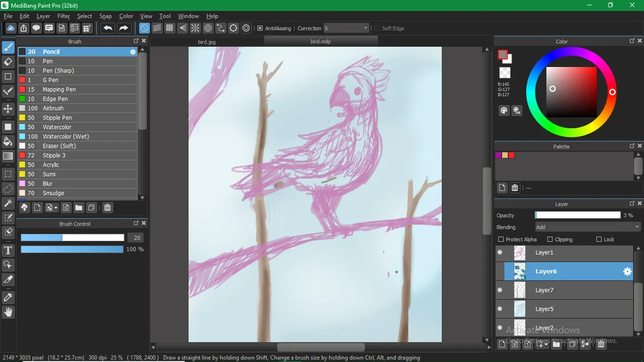Enable the Protect Alpha checkbox

(501, 239)
